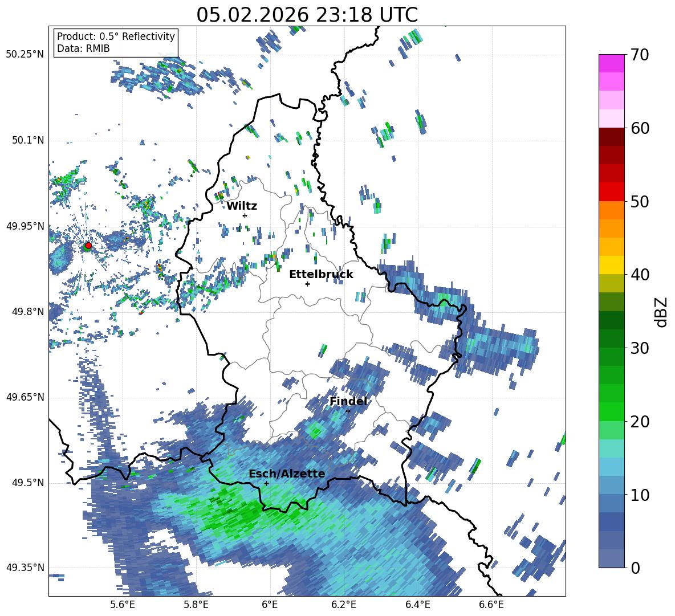Click the Ettelbruck station cross marker
675x616 pixels.
[307, 284]
